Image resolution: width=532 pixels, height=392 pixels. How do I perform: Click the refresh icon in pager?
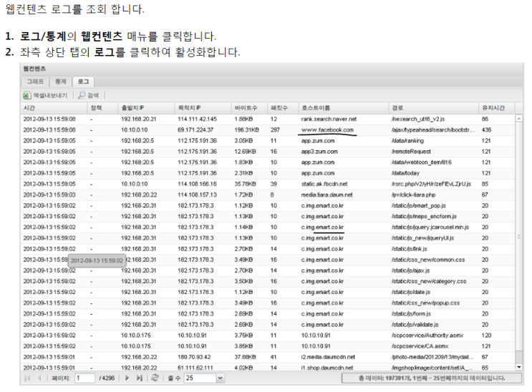[155, 378]
